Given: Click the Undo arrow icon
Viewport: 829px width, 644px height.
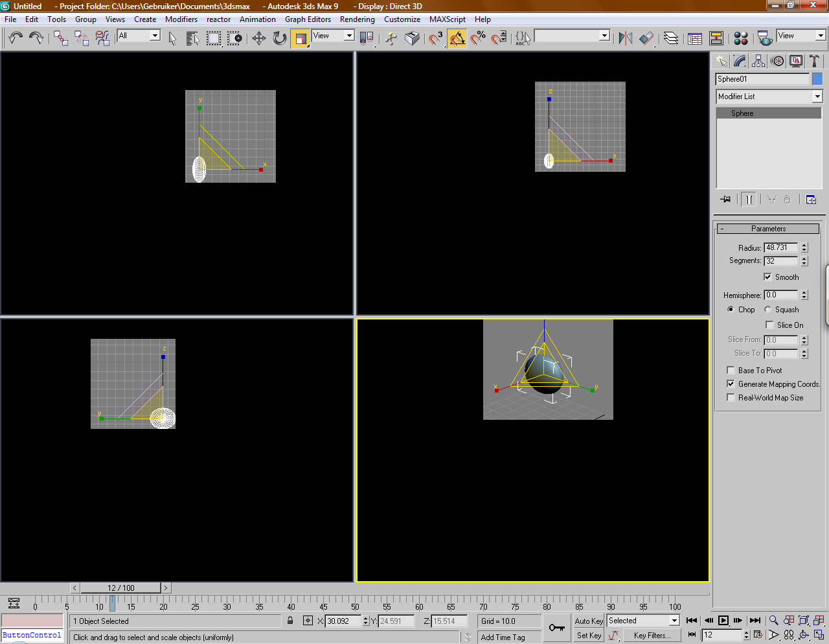Looking at the screenshot, I should [16, 38].
